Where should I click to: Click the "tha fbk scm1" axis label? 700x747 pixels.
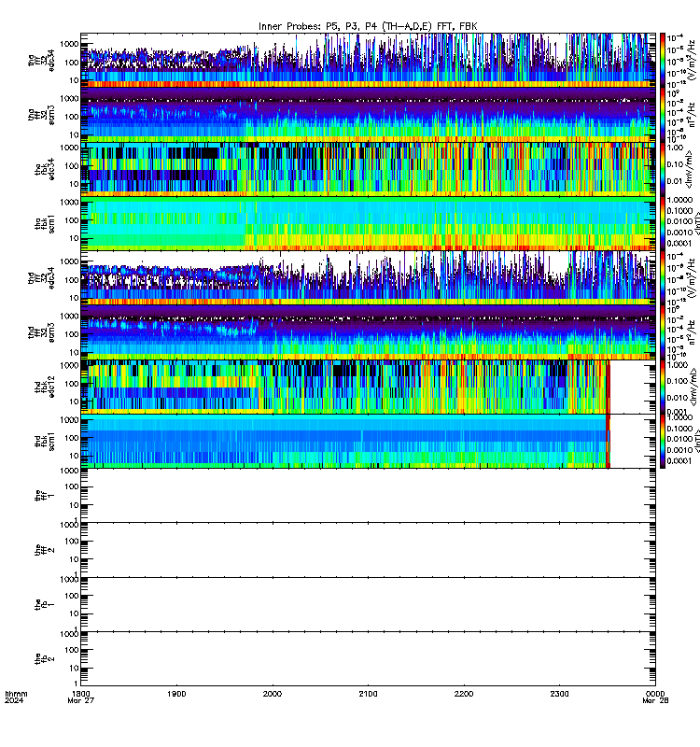(45, 223)
